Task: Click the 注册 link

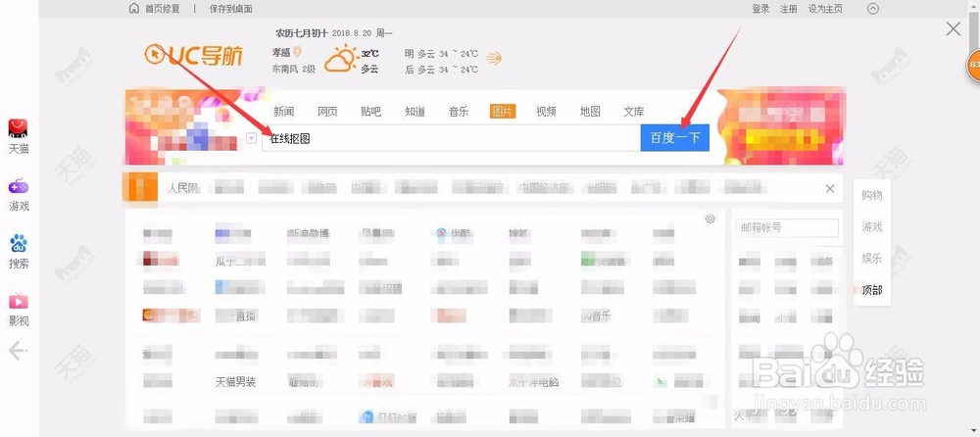Action: 789,9
